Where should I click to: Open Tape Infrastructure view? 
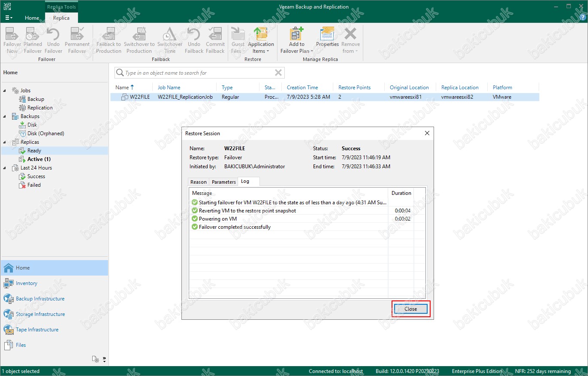coord(37,330)
